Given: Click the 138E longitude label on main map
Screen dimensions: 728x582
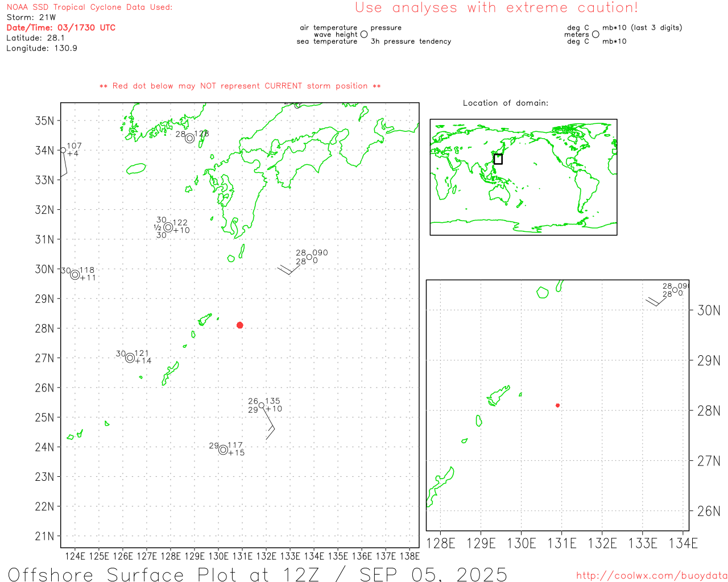Looking at the screenshot, I should point(409,556).
